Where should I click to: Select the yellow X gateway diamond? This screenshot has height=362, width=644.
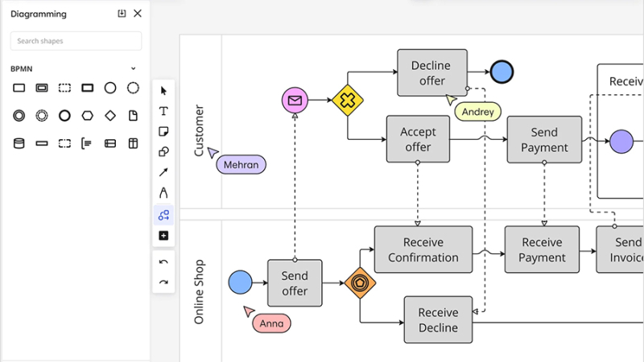click(x=348, y=101)
